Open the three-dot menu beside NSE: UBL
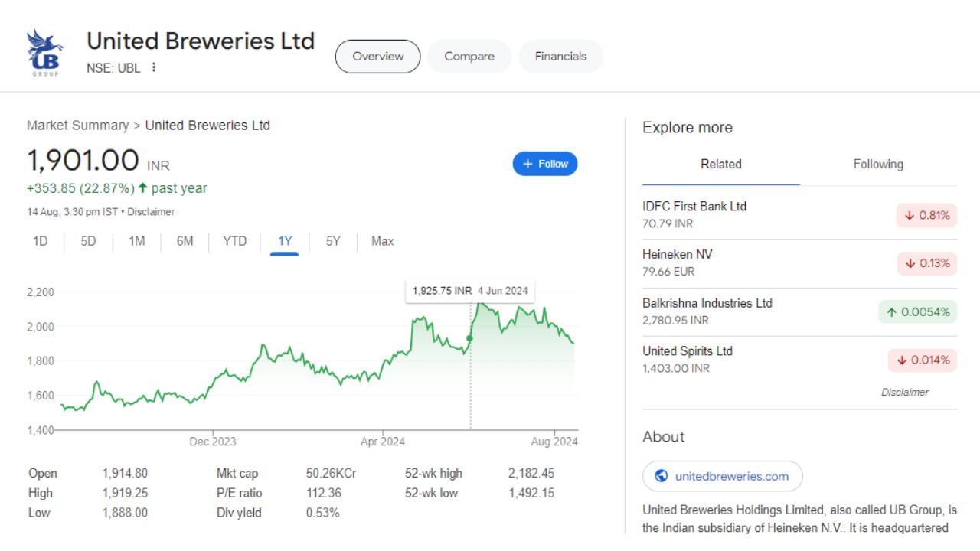This screenshot has height=551, width=980. pos(153,67)
